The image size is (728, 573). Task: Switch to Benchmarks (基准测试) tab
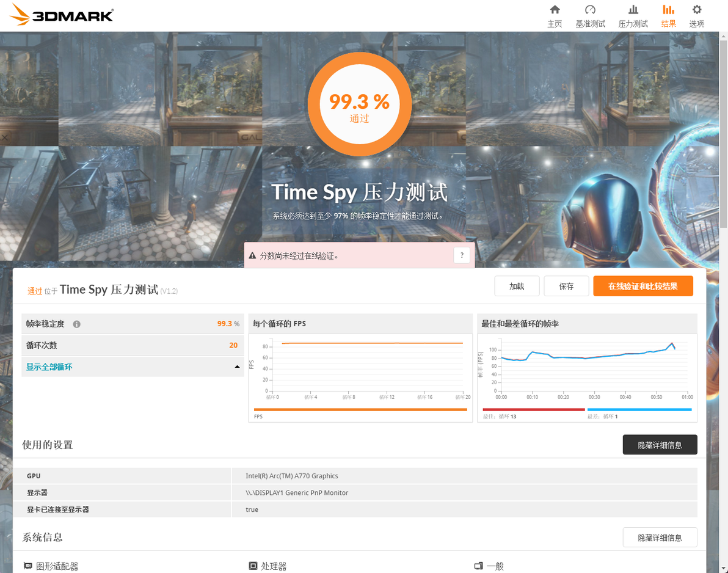590,16
